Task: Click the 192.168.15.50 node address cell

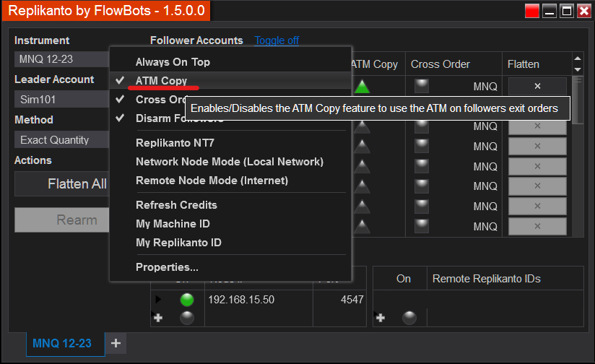Action: pos(259,300)
